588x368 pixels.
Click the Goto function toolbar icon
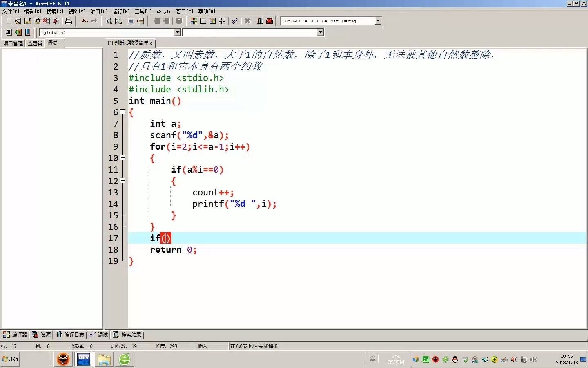point(131,21)
